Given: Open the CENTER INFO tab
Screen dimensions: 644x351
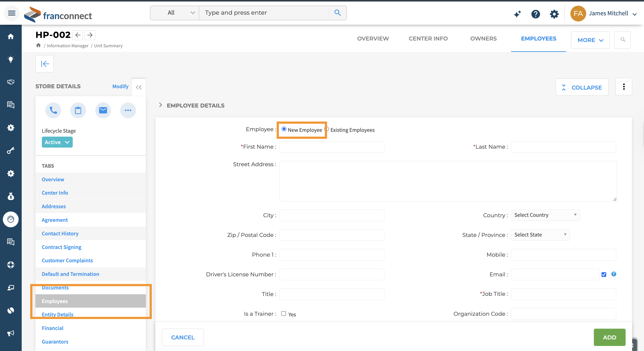Looking at the screenshot, I should (x=428, y=39).
